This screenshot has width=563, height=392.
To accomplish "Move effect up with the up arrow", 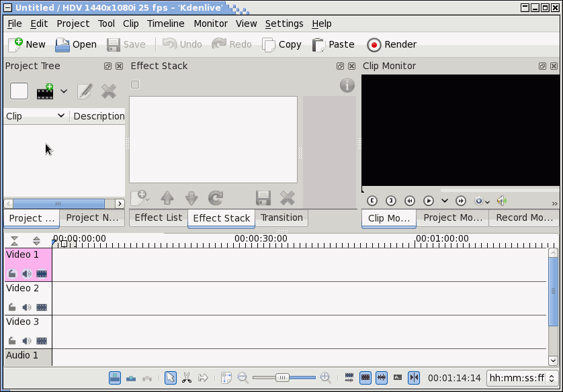I will (x=167, y=198).
